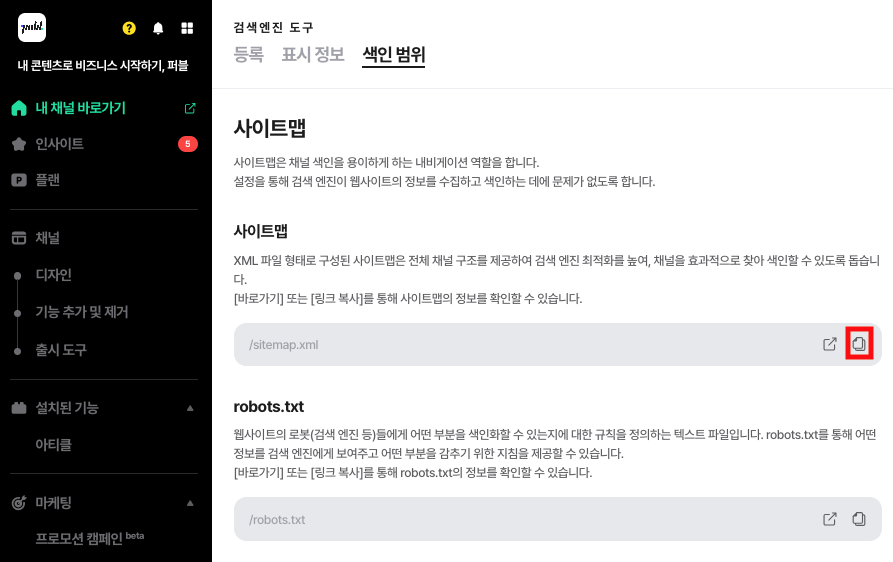
Task: Go to 인사이트 in sidebar
Action: tap(59, 144)
